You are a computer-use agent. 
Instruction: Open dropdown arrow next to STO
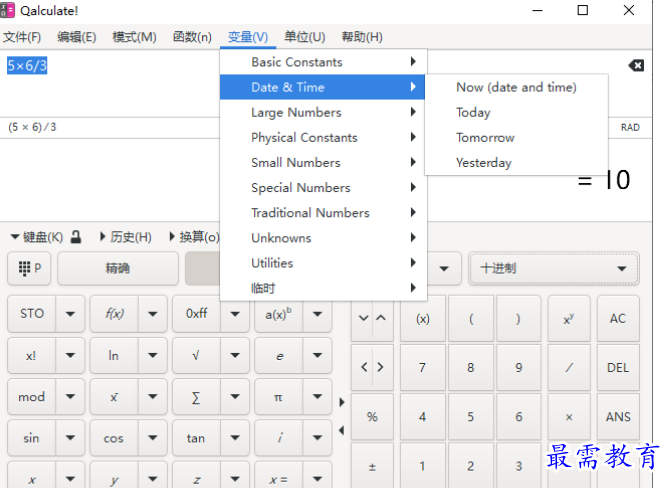(x=70, y=314)
